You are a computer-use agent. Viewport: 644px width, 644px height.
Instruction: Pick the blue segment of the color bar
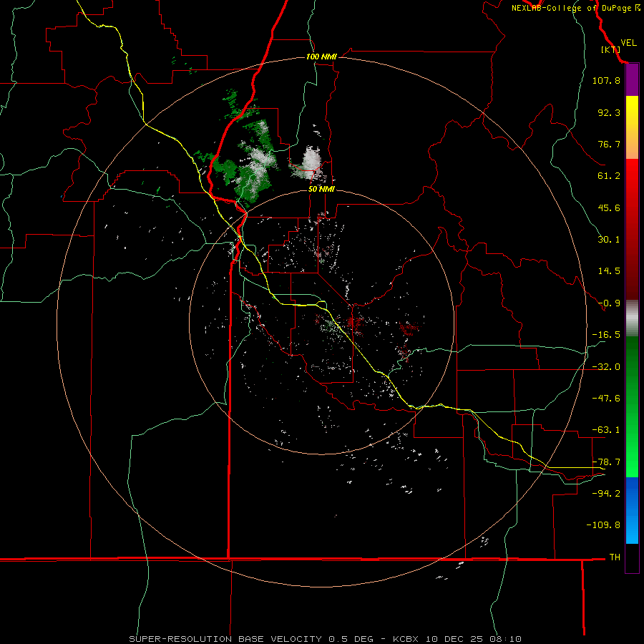click(632, 510)
